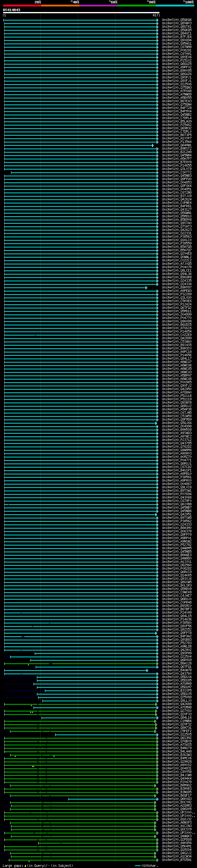Open hit UniRef100_P04770
The width and height of the screenshot is (197, 868).
point(176,318)
